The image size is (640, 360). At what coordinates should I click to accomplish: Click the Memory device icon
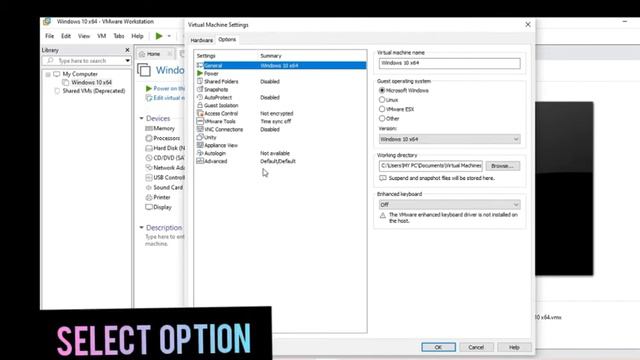tap(149, 128)
